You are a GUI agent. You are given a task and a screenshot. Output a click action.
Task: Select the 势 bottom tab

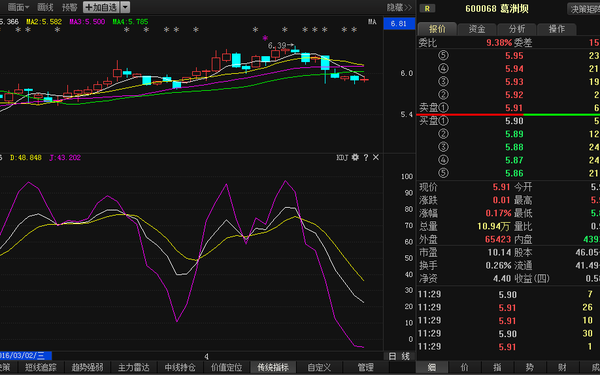point(530,367)
